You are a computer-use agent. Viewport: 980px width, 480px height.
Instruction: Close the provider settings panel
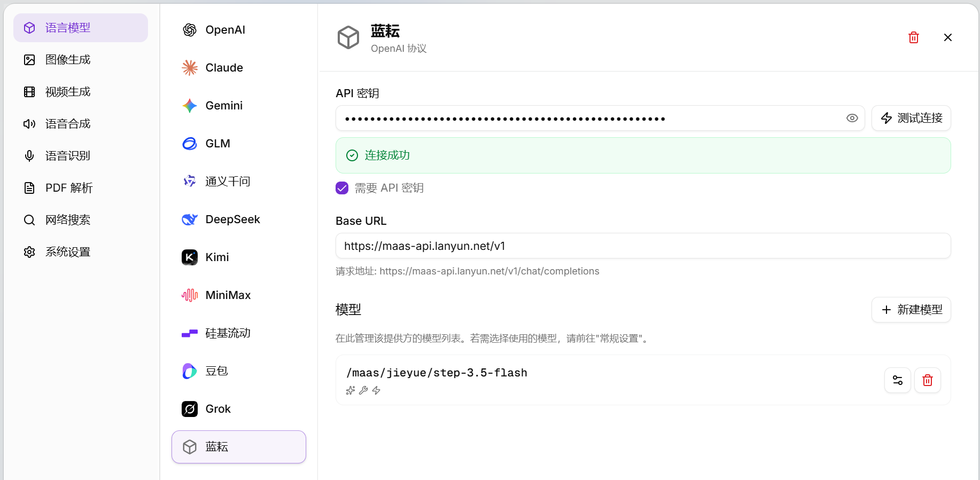(x=948, y=37)
